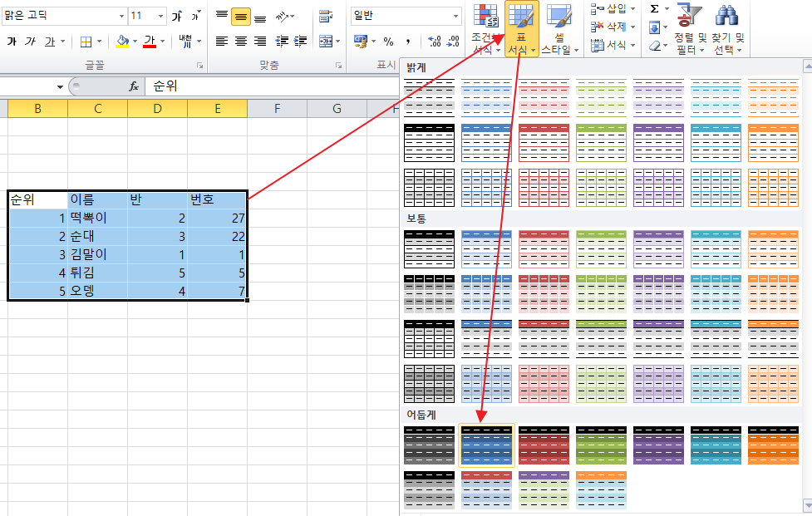Select the cell containing 김말이
The width and height of the screenshot is (812, 516).
[x=98, y=254]
